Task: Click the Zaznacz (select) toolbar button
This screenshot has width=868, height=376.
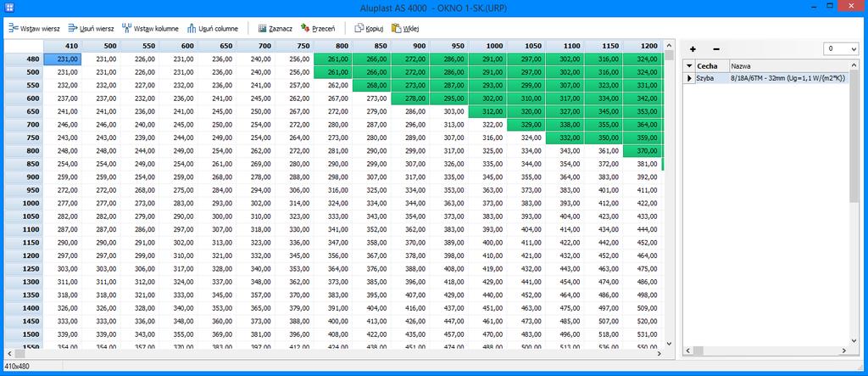Action: (275, 28)
